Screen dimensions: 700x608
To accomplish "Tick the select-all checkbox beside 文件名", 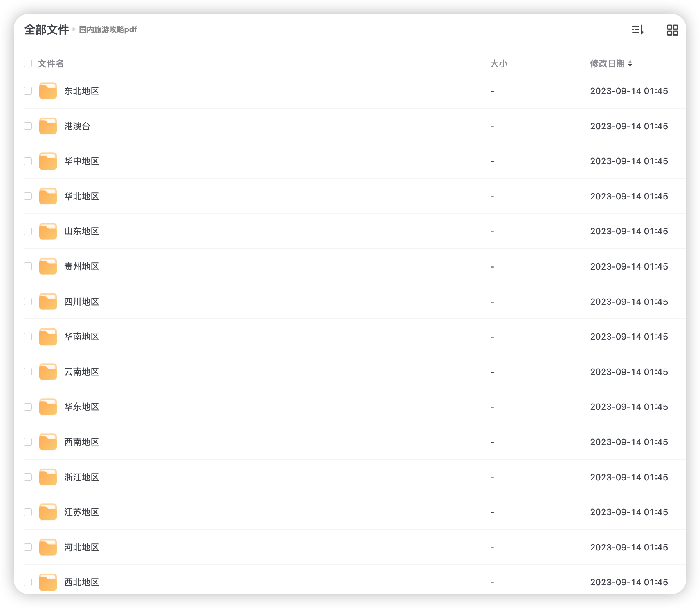I will [28, 63].
